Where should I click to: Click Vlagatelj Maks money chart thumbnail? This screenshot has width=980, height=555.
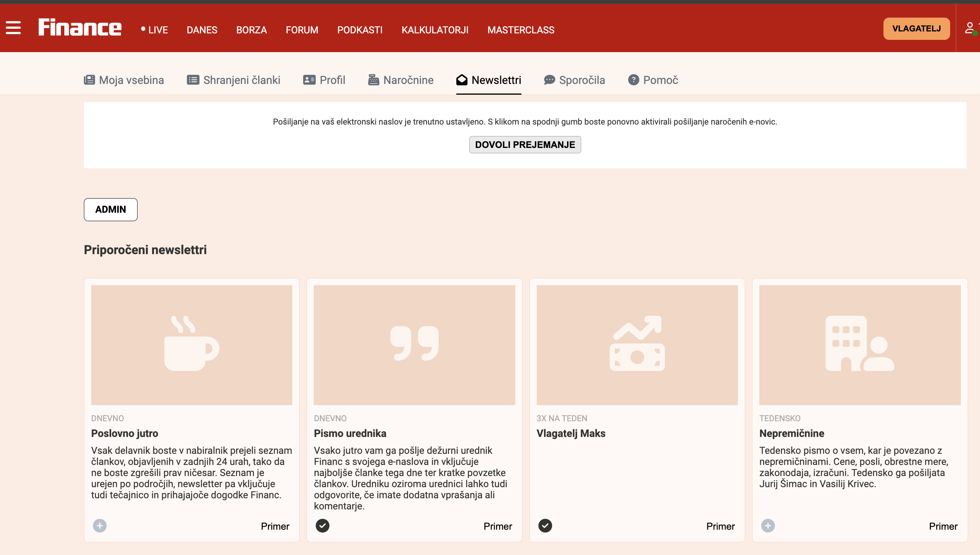click(637, 345)
